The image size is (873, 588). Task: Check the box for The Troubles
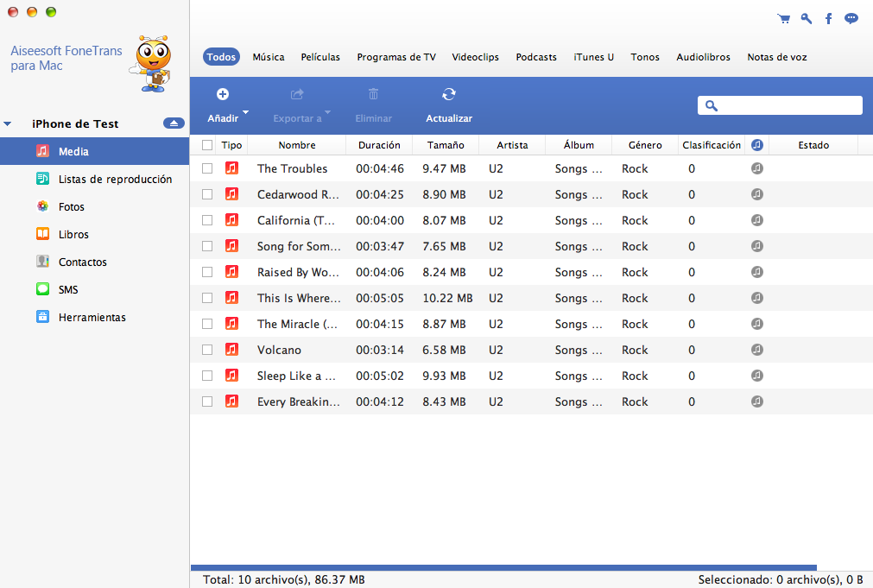click(207, 168)
